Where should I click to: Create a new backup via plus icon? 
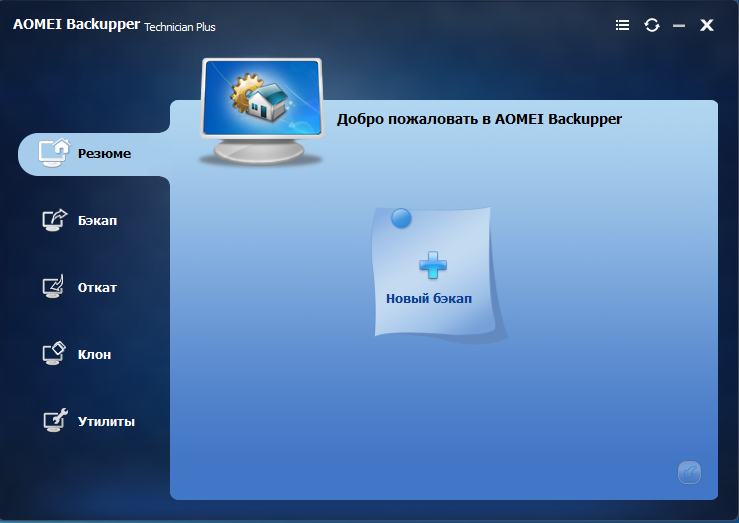point(433,265)
